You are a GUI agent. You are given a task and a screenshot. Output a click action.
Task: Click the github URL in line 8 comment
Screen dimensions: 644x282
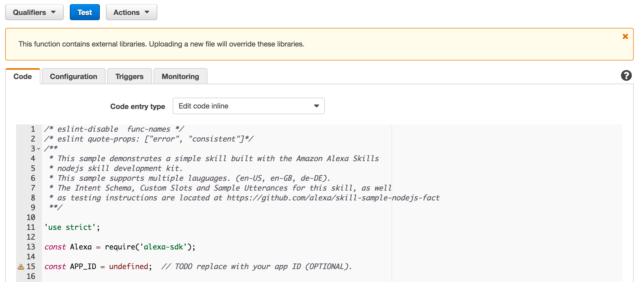pyautogui.click(x=333, y=198)
